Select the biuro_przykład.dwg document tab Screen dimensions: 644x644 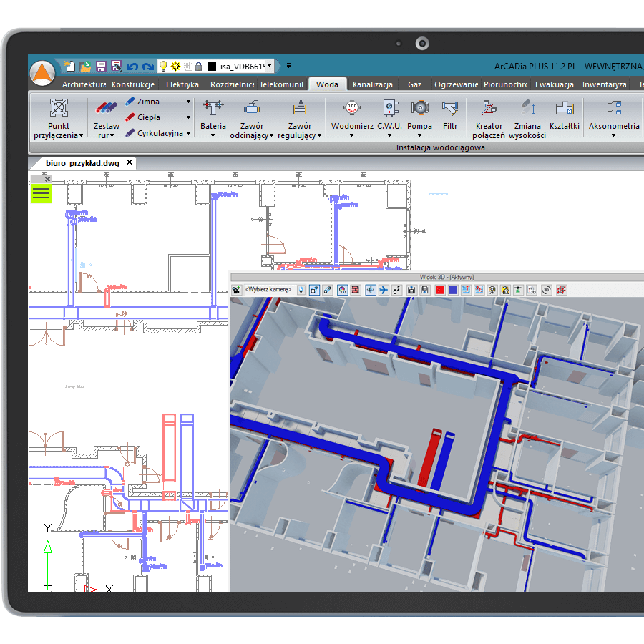point(82,163)
